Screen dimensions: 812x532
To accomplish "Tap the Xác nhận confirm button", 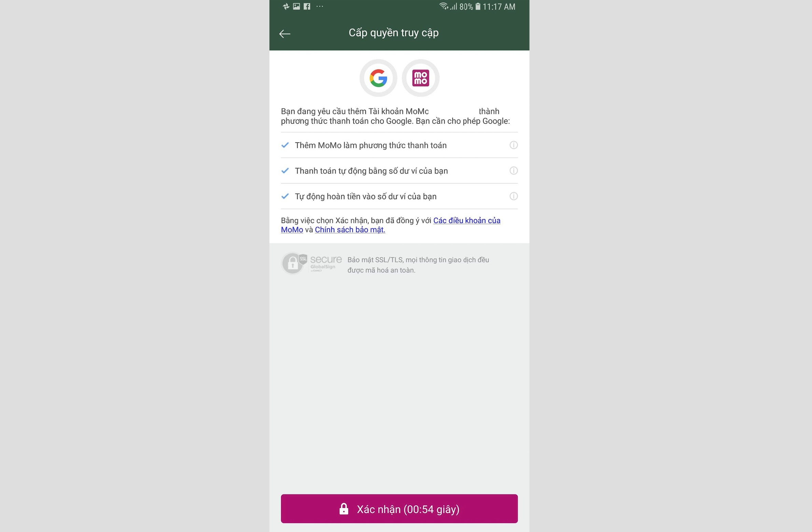I will [399, 509].
